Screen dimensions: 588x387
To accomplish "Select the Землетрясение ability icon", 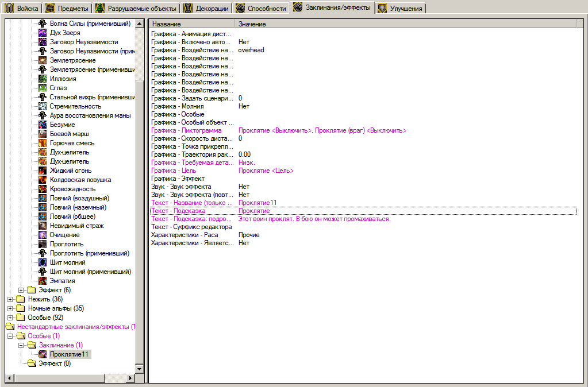I will point(43,60).
